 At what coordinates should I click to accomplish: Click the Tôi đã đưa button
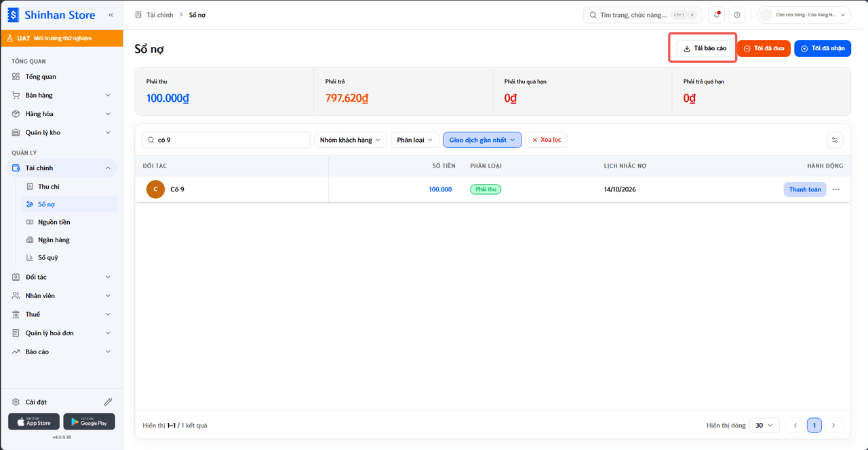click(764, 48)
